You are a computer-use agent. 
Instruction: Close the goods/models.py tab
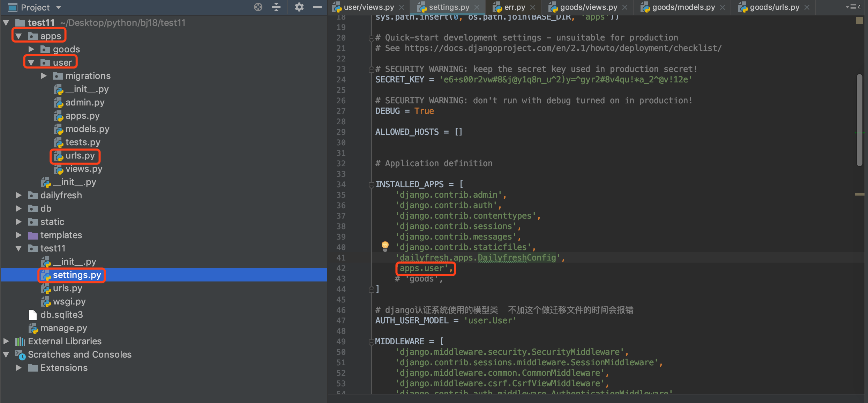point(723,7)
